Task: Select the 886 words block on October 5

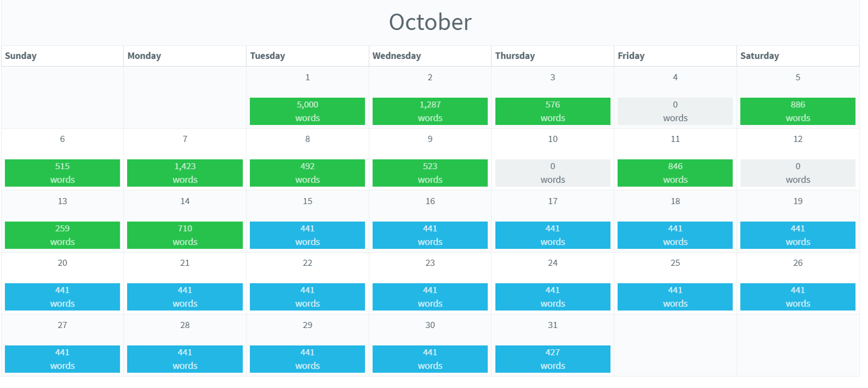Action: (798, 111)
